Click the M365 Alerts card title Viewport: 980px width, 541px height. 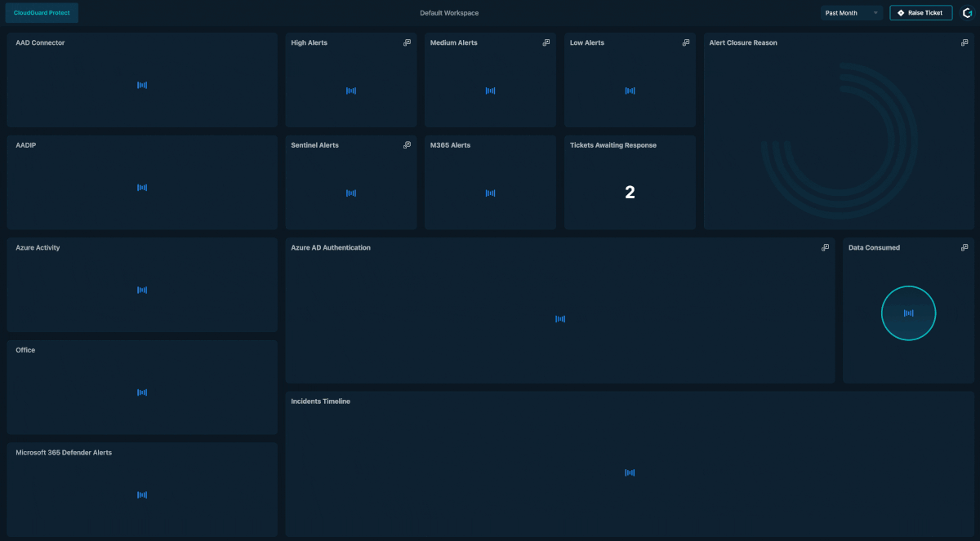click(450, 145)
